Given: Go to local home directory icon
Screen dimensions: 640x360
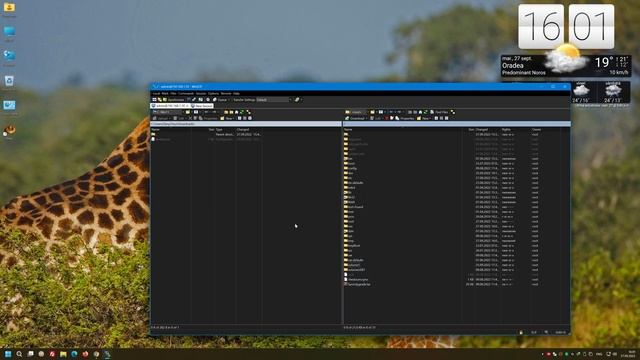Looking at the screenshot, I should click(x=236, y=112).
